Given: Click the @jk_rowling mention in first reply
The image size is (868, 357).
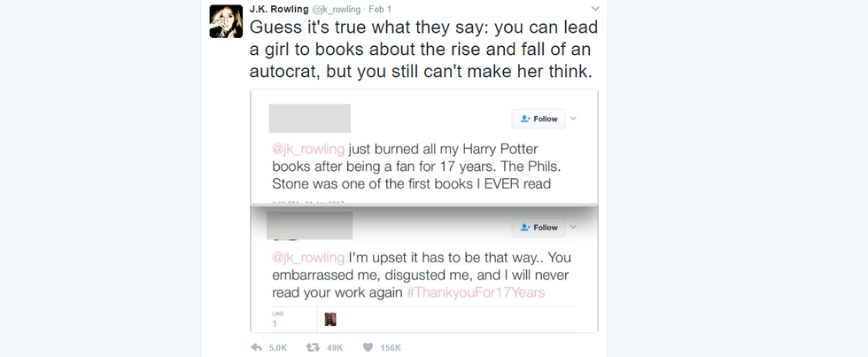Looking at the screenshot, I should pyautogui.click(x=306, y=148).
